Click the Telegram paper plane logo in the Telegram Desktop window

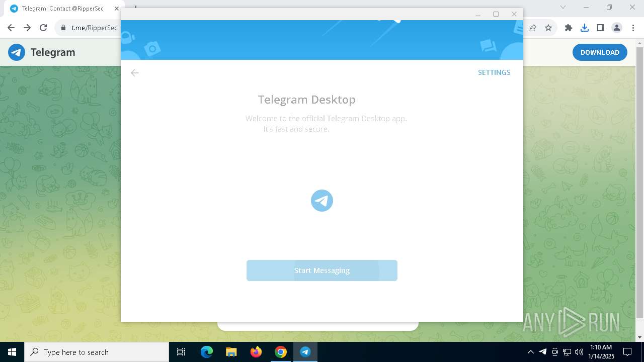click(x=322, y=201)
